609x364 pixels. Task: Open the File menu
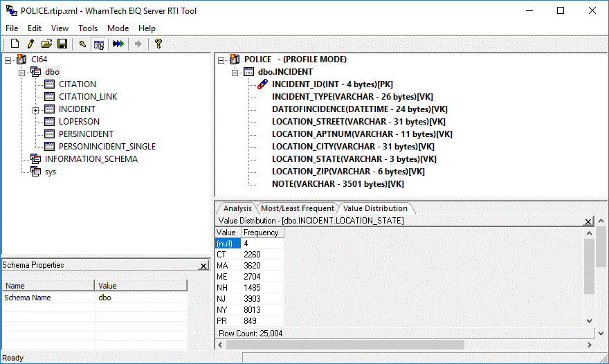pyautogui.click(x=12, y=28)
